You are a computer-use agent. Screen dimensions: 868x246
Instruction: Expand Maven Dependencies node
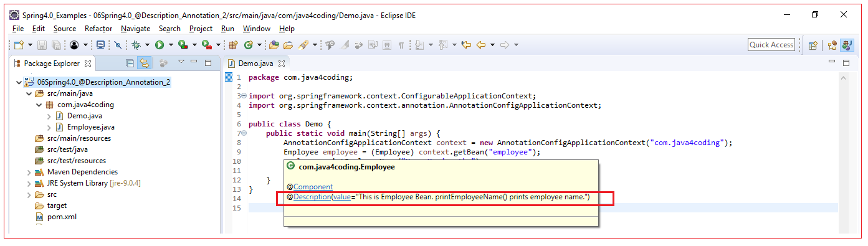click(x=29, y=172)
